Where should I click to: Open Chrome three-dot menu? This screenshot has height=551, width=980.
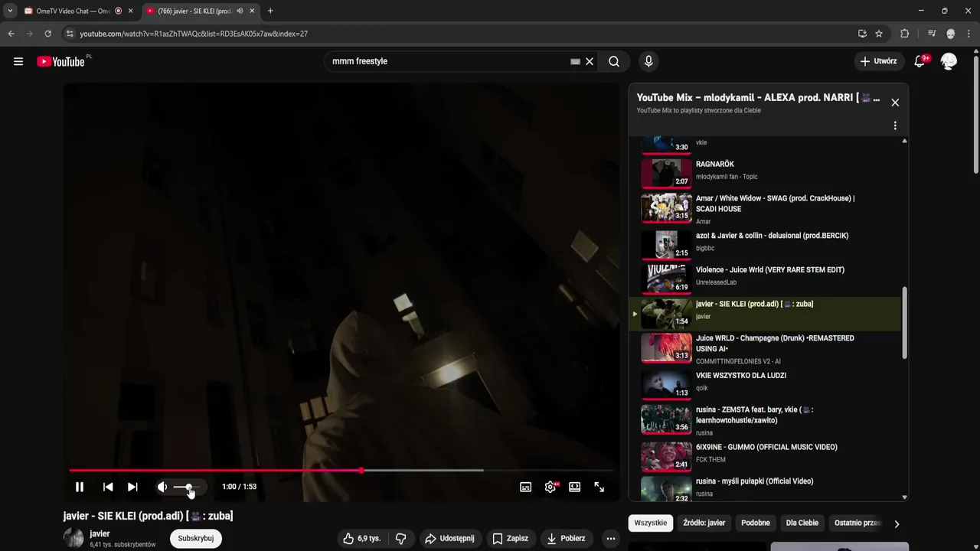(x=969, y=34)
